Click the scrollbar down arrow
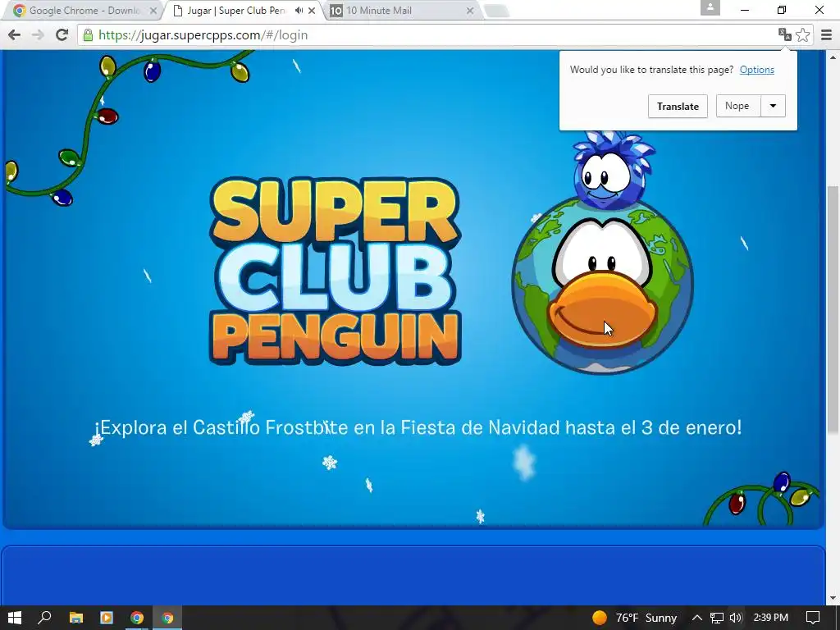Viewport: 840px width, 630px height. (833, 598)
